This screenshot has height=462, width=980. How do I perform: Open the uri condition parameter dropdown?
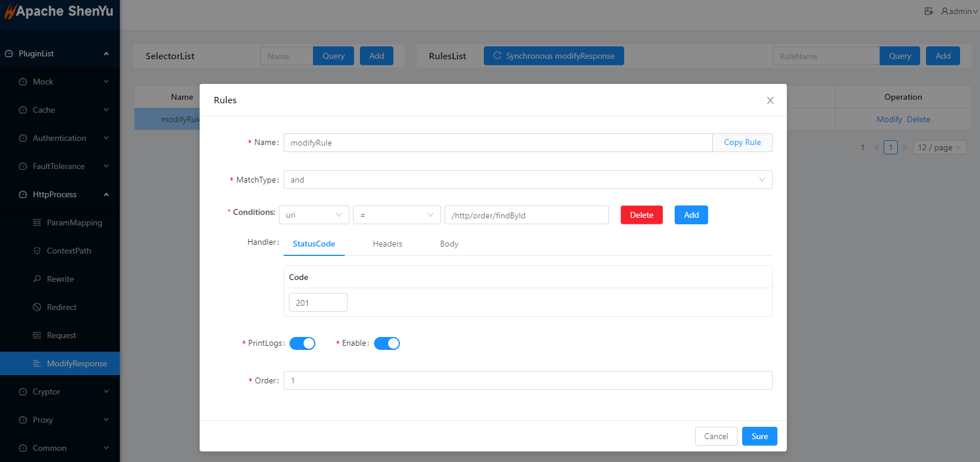314,215
